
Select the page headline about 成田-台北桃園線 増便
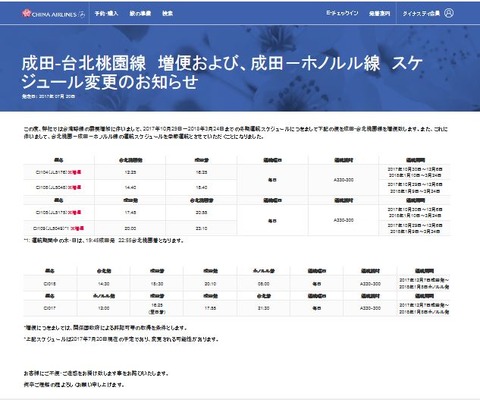222,73
